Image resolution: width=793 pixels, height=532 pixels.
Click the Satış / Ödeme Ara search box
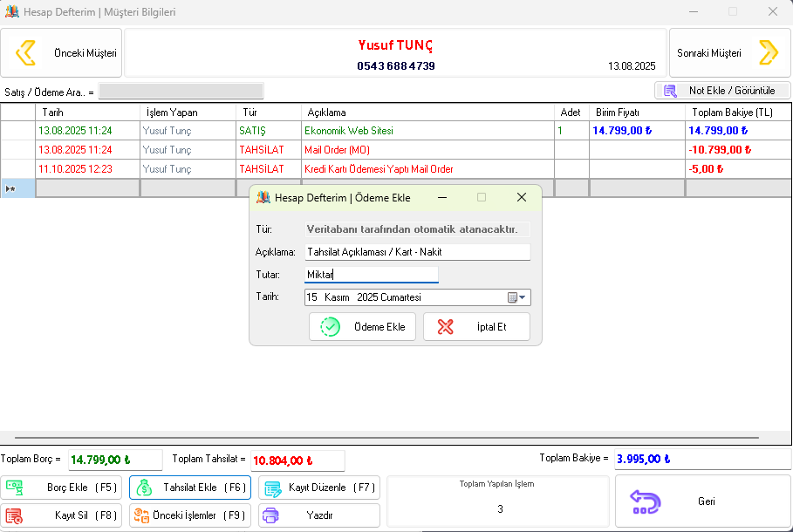pos(181,92)
